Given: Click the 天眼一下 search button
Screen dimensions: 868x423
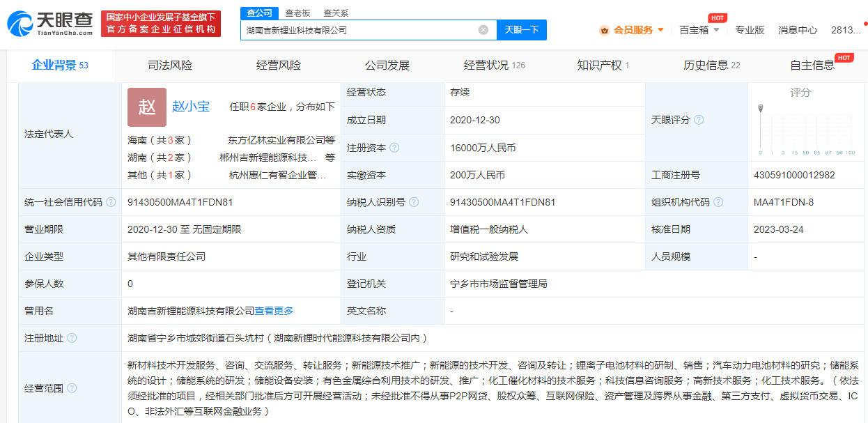Looking at the screenshot, I should click(x=522, y=30).
